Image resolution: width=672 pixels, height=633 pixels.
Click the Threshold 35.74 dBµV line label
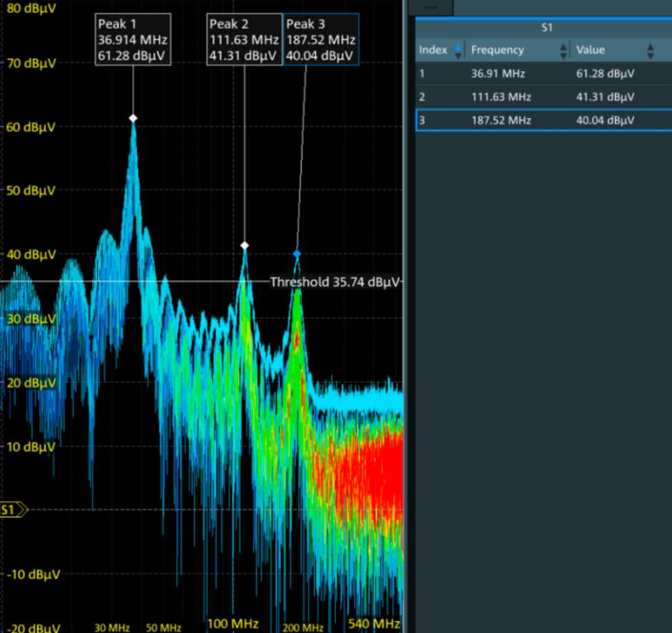pos(334,282)
